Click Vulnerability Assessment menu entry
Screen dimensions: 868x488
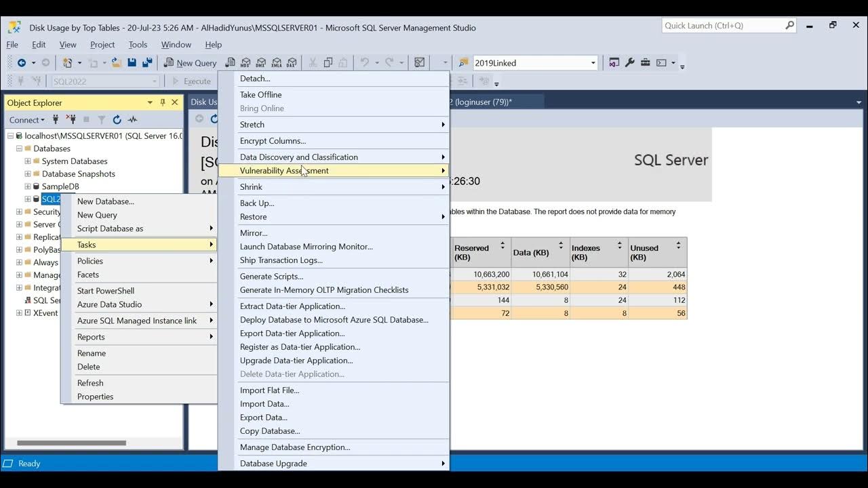[334, 171]
